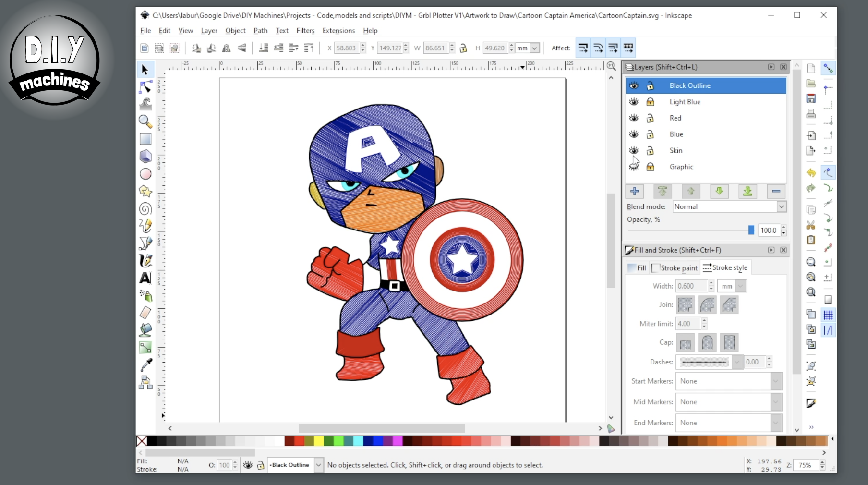This screenshot has width=868, height=485.
Task: Select the Star polygon tool
Action: (145, 191)
